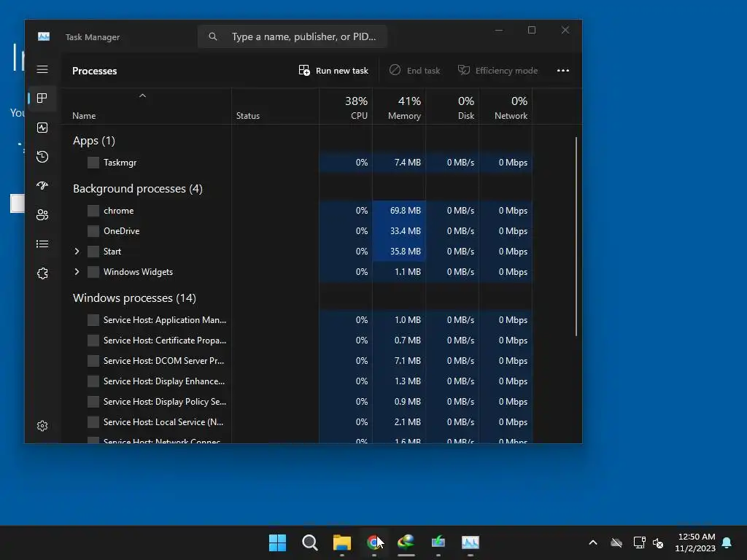Open the Task Manager hamburger navigation menu
The image size is (747, 560).
(42, 69)
